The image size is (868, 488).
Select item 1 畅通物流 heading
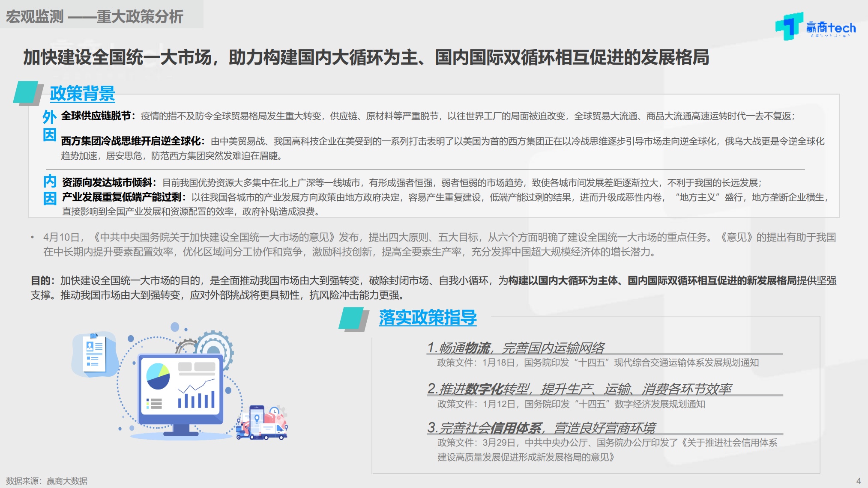pos(516,348)
